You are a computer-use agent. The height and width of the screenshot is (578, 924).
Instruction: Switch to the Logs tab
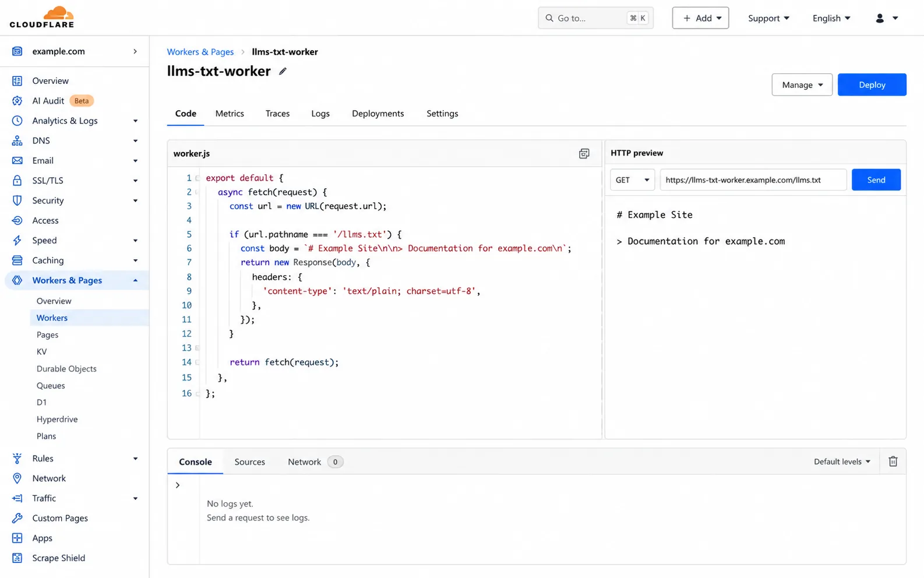click(x=320, y=114)
